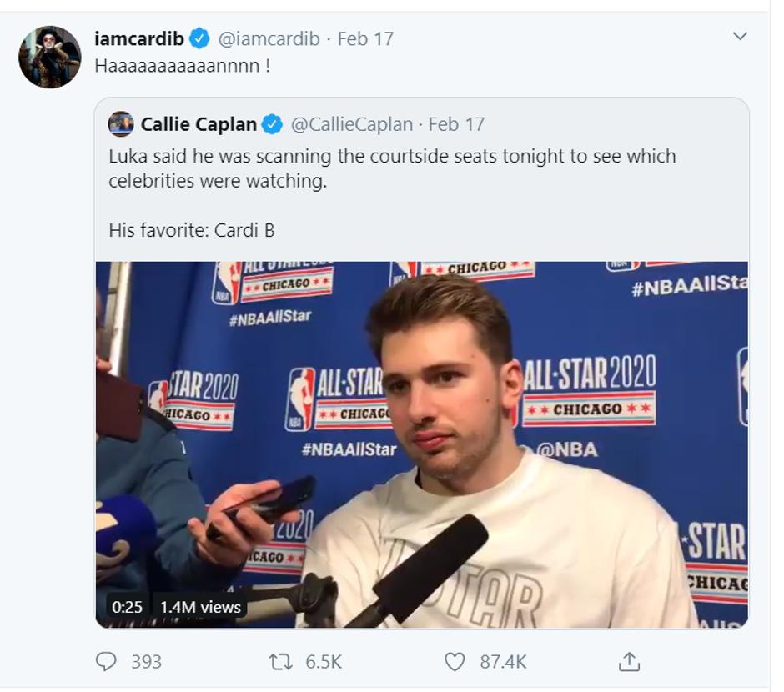Click the 87.4K likes count
This screenshot has height=692, width=784.
[503, 662]
